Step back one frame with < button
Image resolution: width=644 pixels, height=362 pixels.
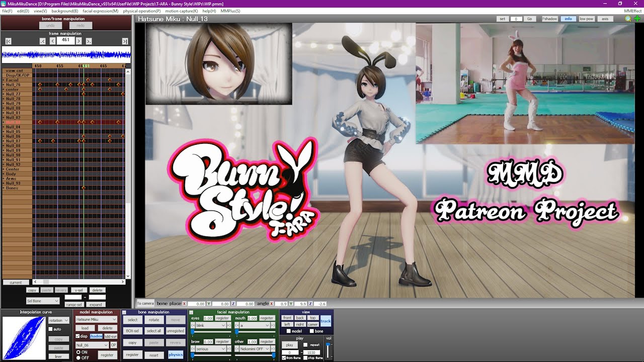[x=53, y=41]
